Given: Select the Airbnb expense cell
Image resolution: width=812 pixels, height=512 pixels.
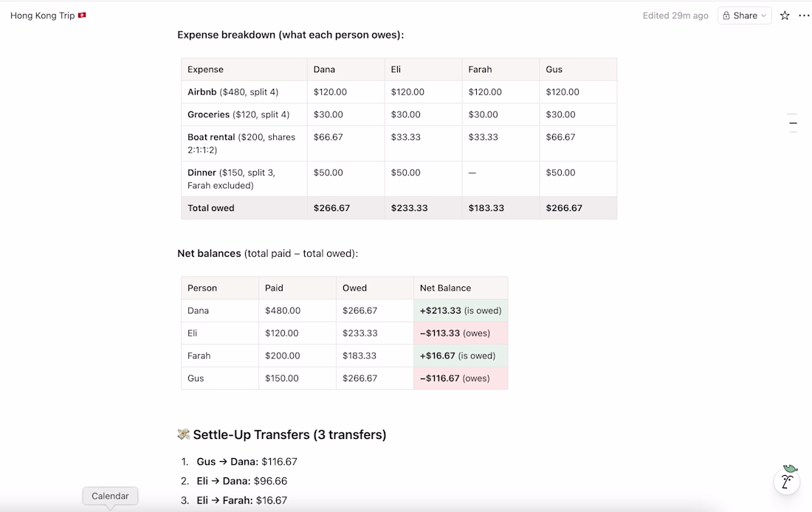Looking at the screenshot, I should pyautogui.click(x=244, y=92).
